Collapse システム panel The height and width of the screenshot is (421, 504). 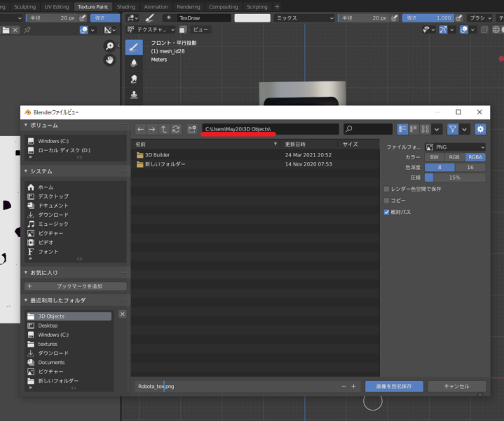coord(26,171)
